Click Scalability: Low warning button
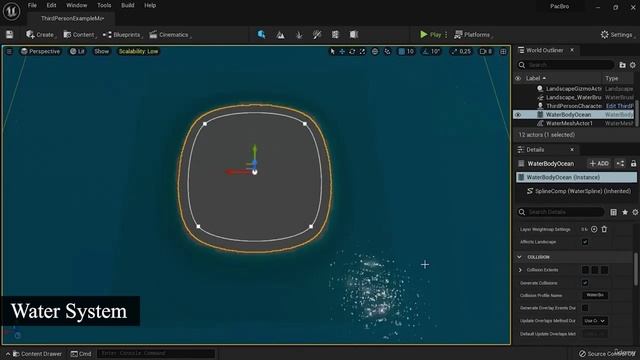 pos(138,51)
